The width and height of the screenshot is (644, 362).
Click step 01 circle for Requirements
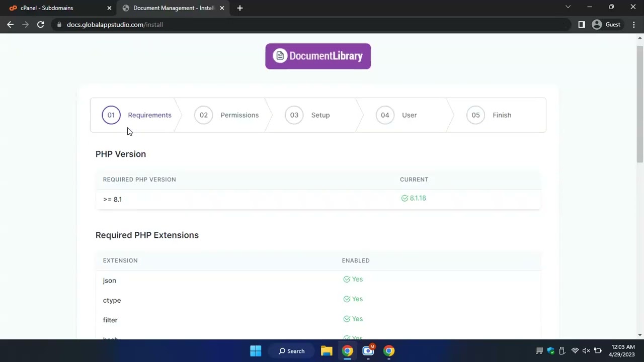(111, 115)
